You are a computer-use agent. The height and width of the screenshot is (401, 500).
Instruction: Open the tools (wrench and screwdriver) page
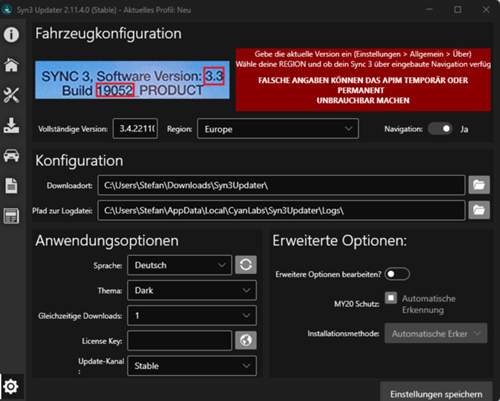click(11, 95)
